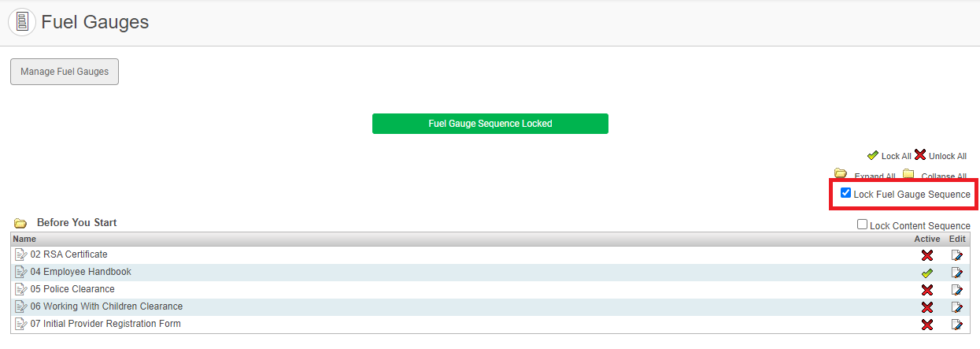Collapse the Before You Start folder
The image size is (980, 349).
click(20, 224)
